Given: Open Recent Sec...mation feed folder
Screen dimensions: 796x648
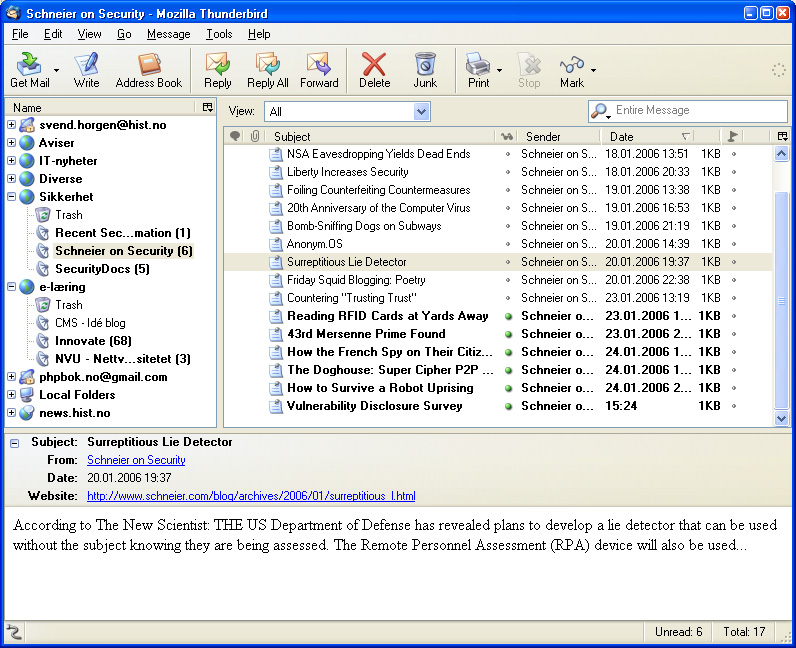Looking at the screenshot, I should point(122,233).
